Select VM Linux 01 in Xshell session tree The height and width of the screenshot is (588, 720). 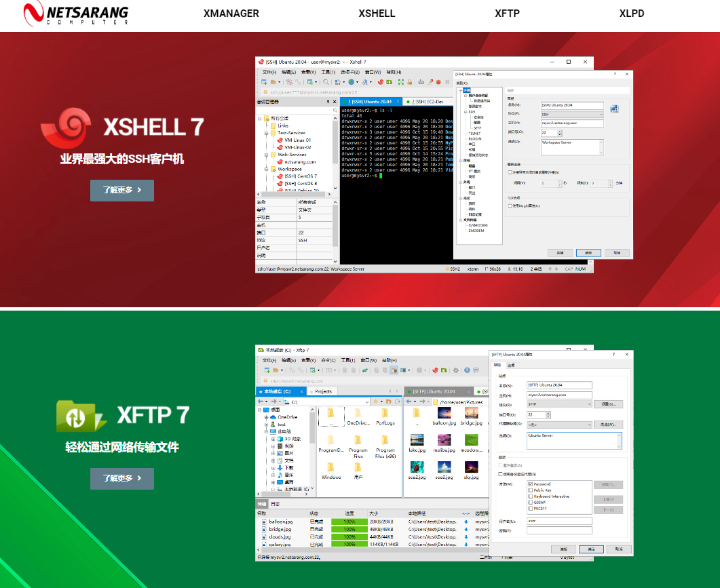(x=294, y=140)
